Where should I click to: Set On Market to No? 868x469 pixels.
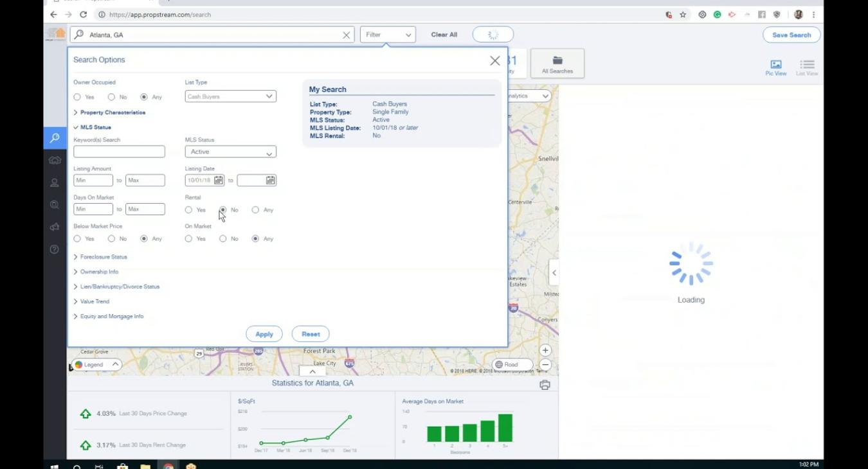pyautogui.click(x=223, y=238)
